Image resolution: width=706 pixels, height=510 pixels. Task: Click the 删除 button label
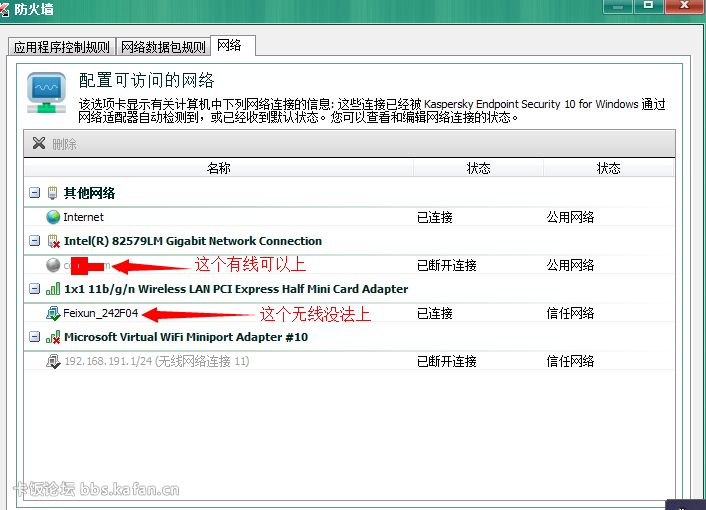(64, 144)
